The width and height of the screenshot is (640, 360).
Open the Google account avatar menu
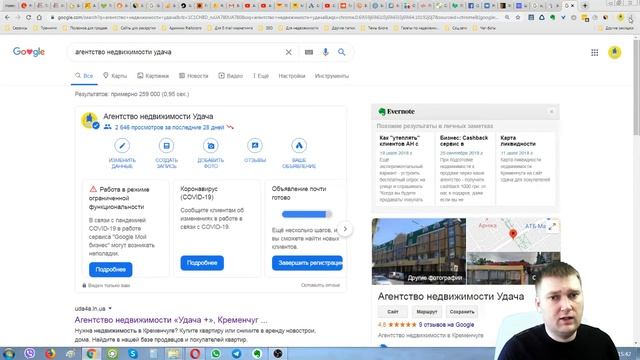(x=614, y=52)
